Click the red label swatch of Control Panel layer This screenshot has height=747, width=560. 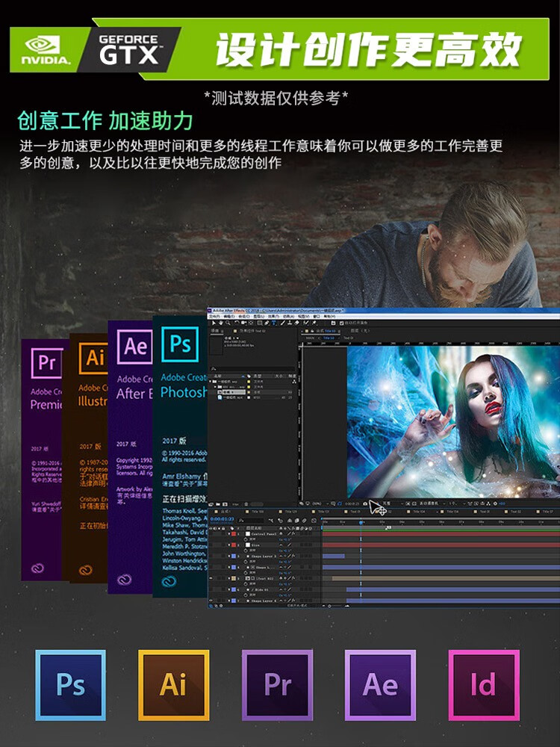(x=234, y=534)
